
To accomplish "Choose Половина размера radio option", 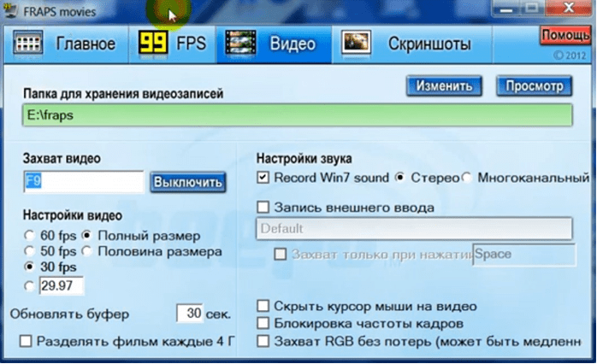I will (87, 251).
